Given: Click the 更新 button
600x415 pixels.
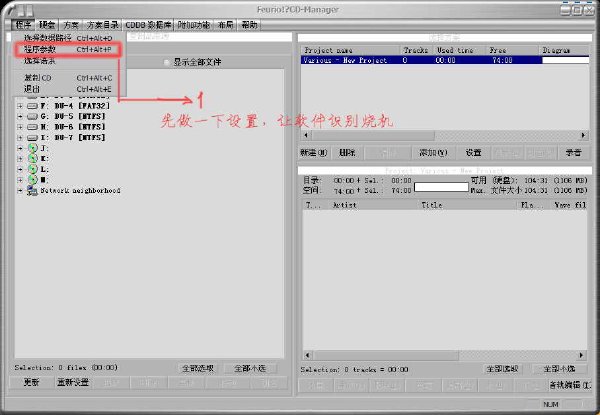Looking at the screenshot, I should tap(31, 382).
